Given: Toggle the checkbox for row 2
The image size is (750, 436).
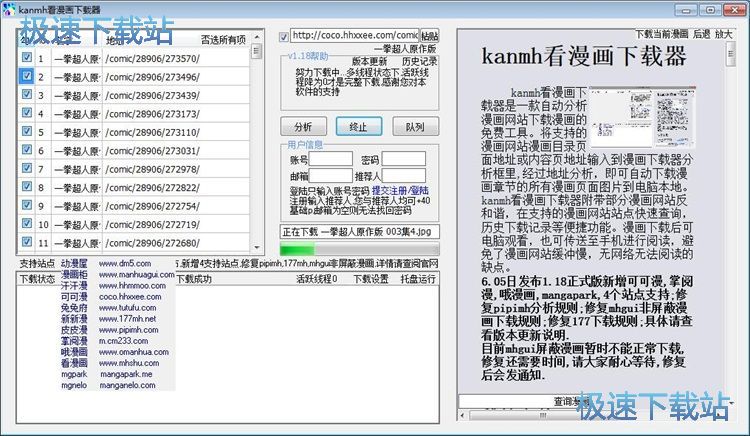Looking at the screenshot, I should [27, 76].
